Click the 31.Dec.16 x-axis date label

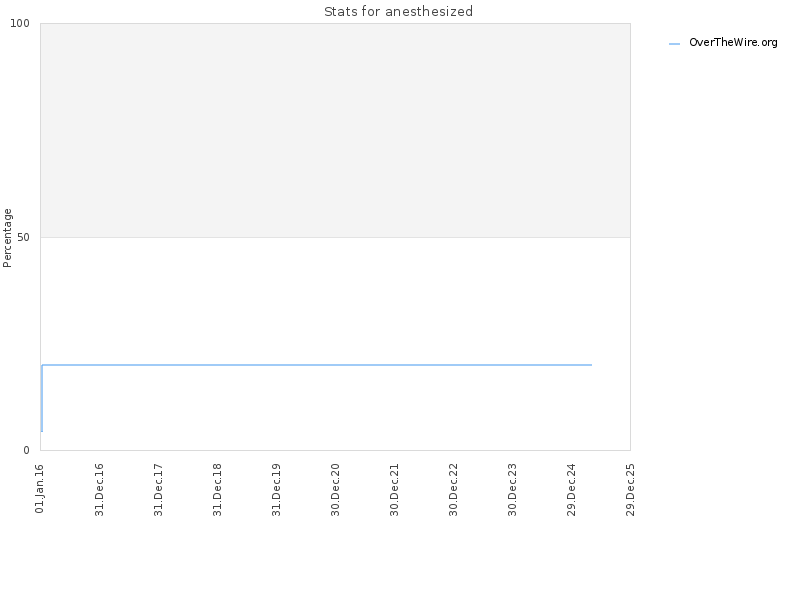99,490
